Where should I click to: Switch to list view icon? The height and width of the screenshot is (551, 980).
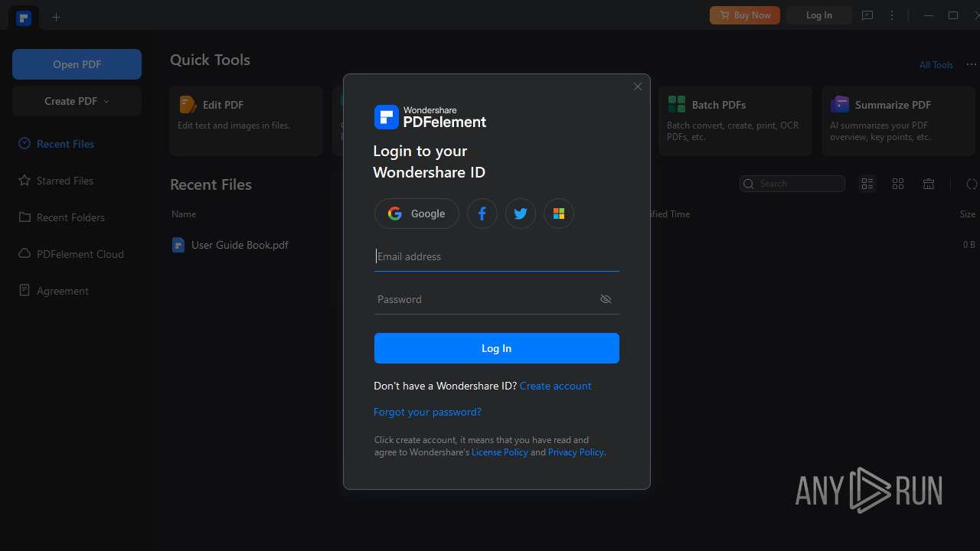(867, 184)
